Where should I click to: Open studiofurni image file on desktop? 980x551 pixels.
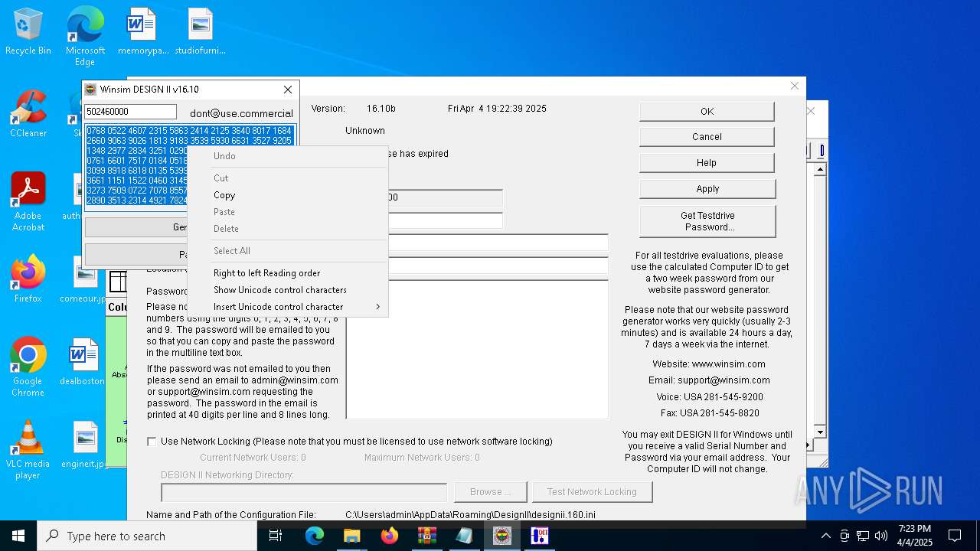click(x=200, y=31)
